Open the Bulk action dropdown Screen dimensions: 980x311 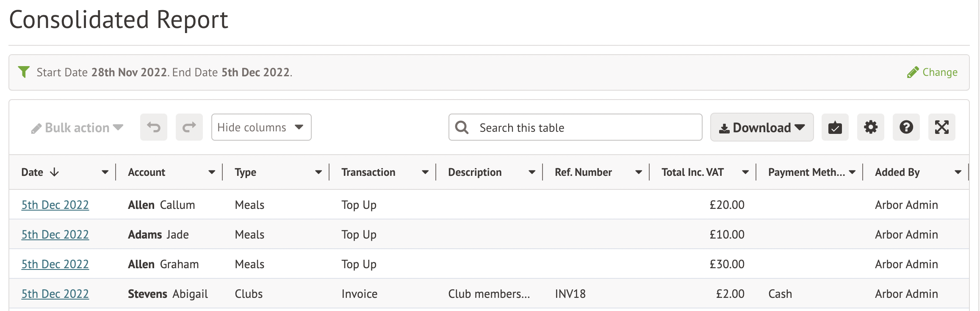[x=77, y=128]
